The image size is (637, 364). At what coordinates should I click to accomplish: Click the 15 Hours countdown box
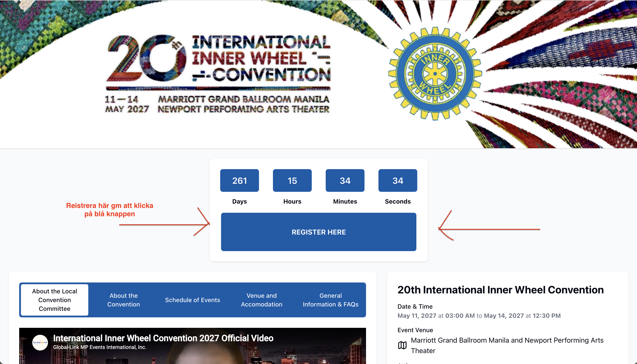click(292, 180)
